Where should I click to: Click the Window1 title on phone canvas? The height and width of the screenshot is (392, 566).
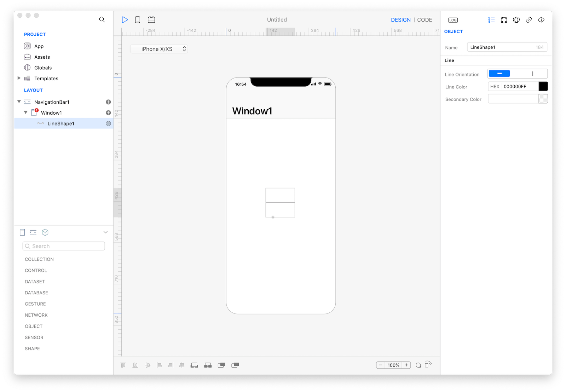pos(252,111)
